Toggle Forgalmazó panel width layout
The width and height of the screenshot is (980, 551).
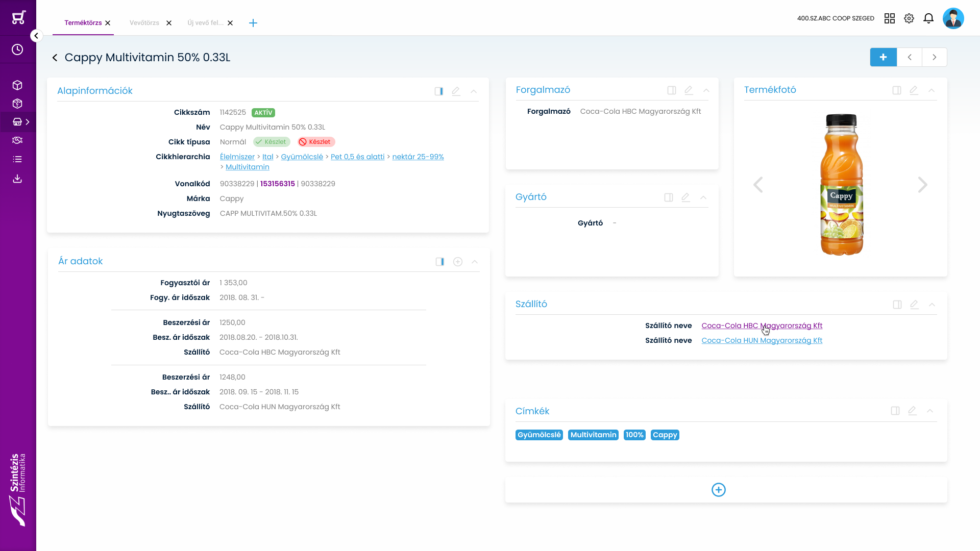coord(672,90)
